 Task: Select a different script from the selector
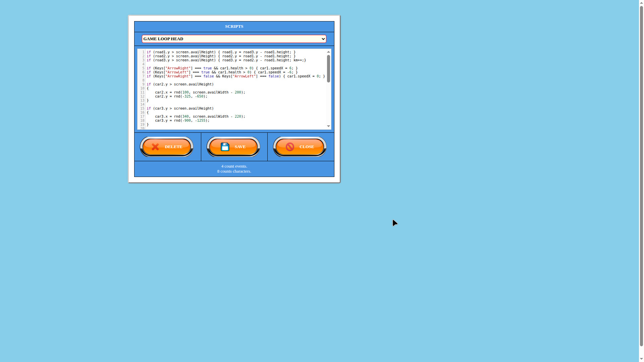pyautogui.click(x=234, y=39)
